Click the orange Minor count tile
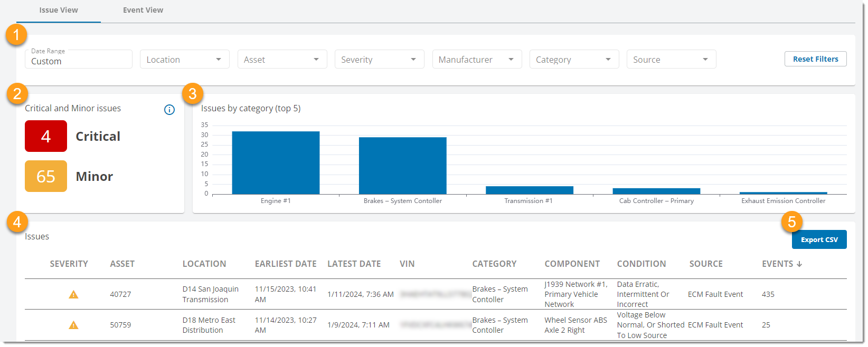This screenshot has width=868, height=347. 46,176
